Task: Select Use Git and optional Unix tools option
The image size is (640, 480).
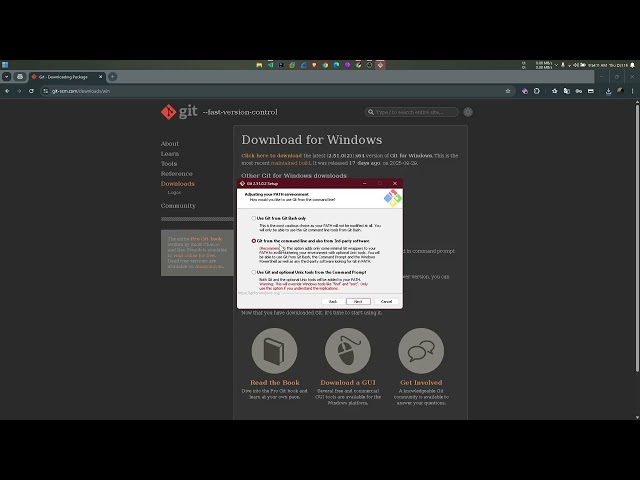Action: [253, 272]
